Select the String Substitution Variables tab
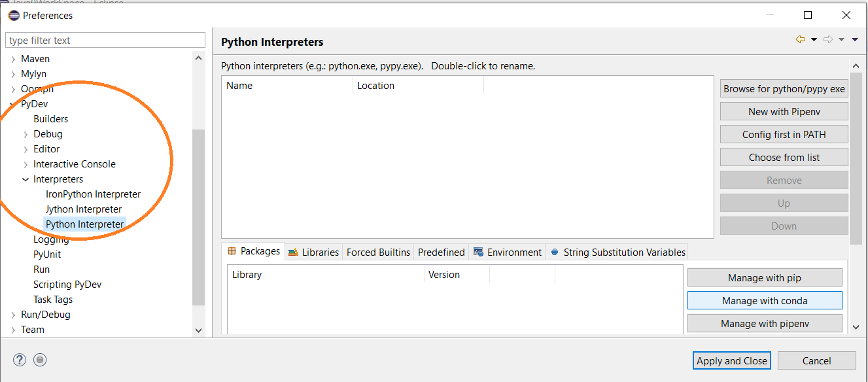 (x=617, y=252)
